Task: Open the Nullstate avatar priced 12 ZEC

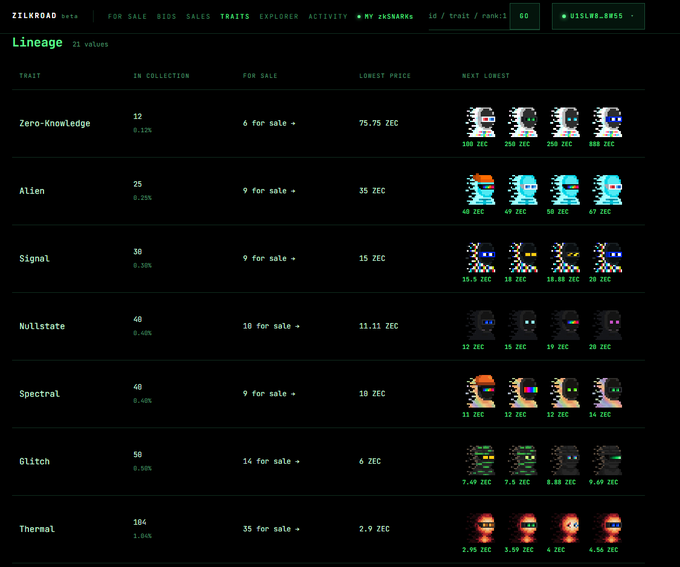Action: (481, 325)
